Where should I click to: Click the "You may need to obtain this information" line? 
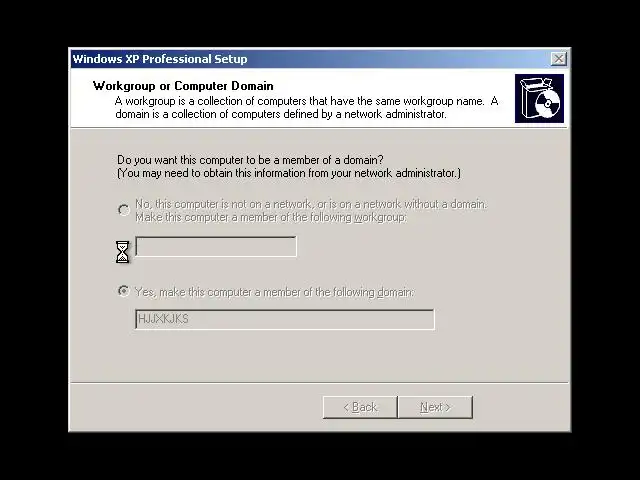tap(289, 173)
